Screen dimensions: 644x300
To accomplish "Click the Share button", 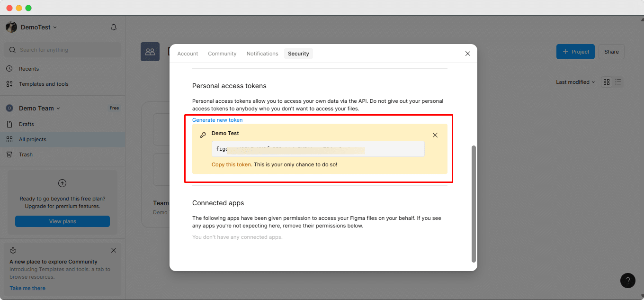I will point(611,52).
